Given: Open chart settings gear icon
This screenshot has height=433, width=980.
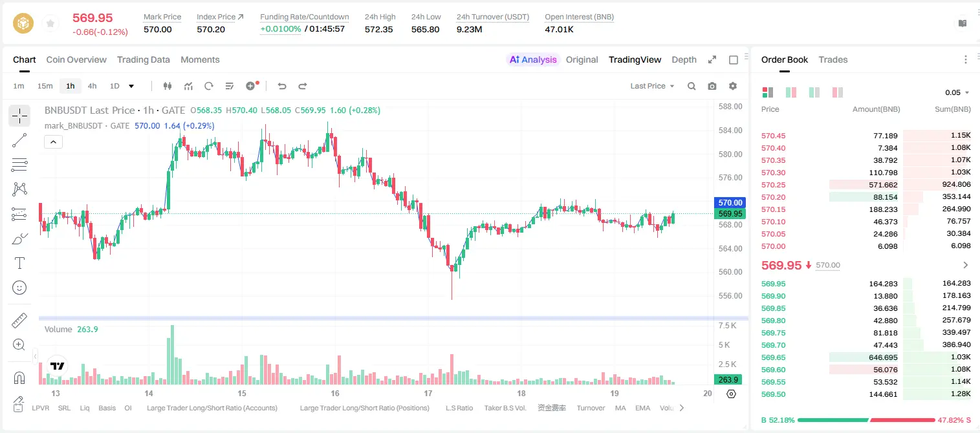Looking at the screenshot, I should coord(733,86).
